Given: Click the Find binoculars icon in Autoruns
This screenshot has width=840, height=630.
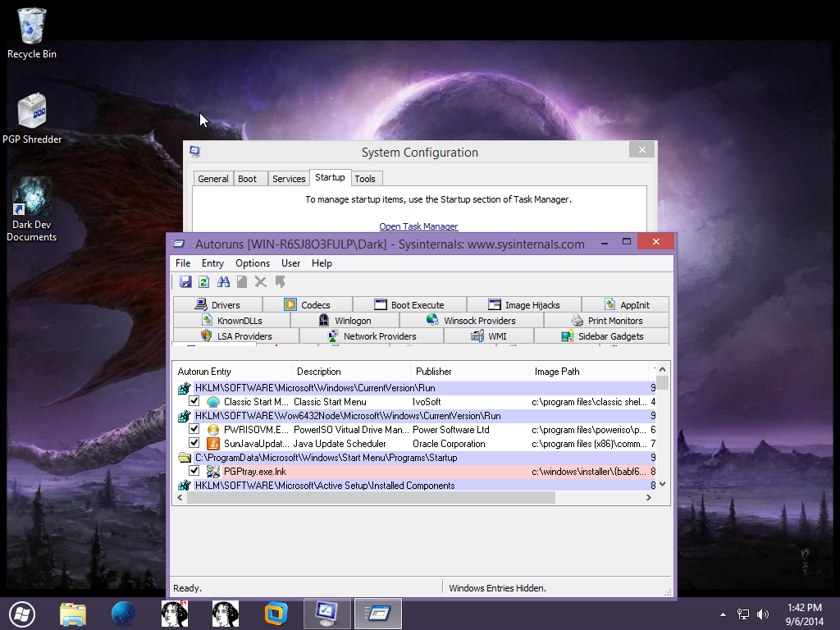Looking at the screenshot, I should coord(223,282).
